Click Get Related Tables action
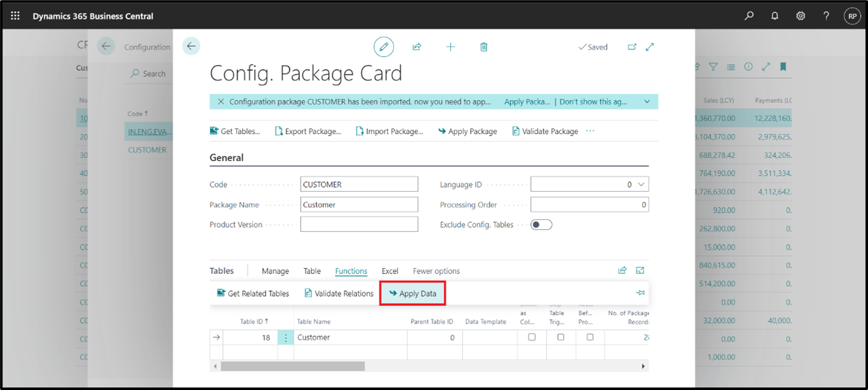Image resolution: width=868 pixels, height=390 pixels. (x=253, y=293)
